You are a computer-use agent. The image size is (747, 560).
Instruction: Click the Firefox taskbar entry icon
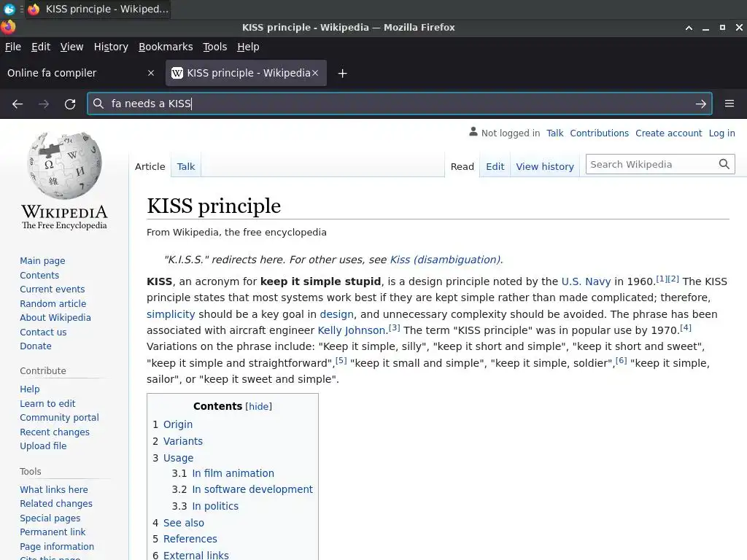(x=34, y=9)
